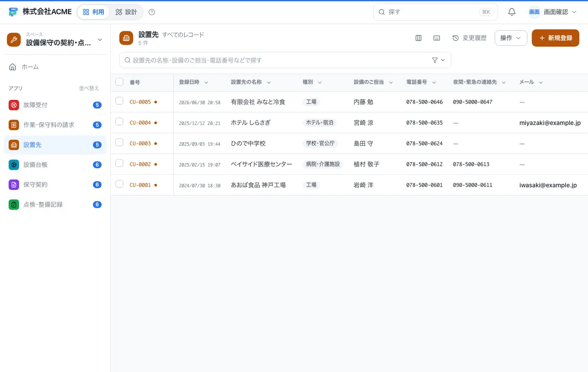588x372 pixels.
Task: Toggle the select-all checkbox in table header
Action: (119, 82)
